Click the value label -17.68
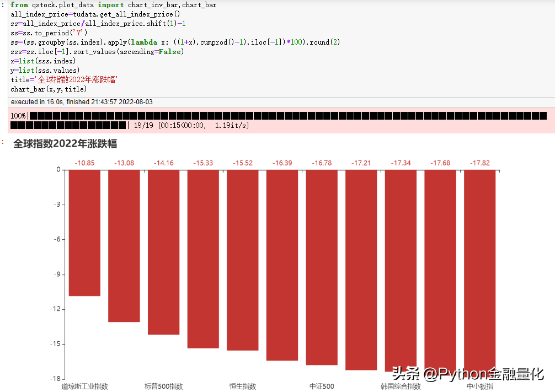Image resolution: width=555 pixels, height=392 pixels. coord(440,163)
